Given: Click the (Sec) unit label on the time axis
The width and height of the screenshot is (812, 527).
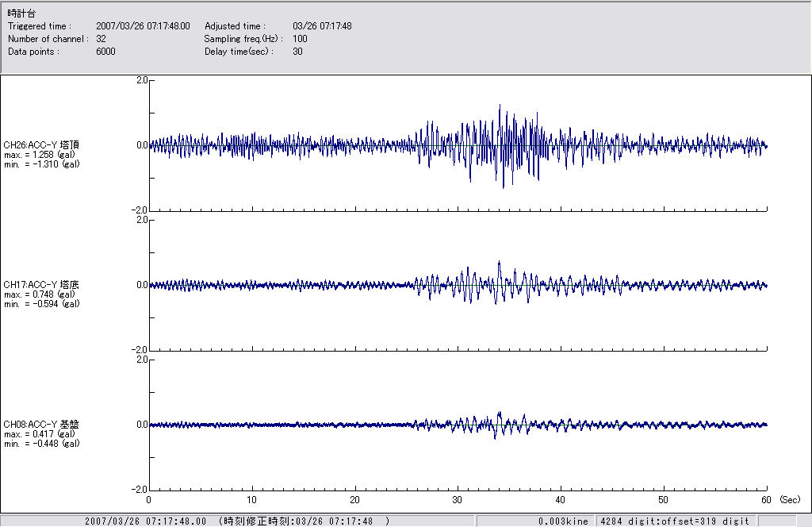Looking at the screenshot, I should click(x=790, y=500).
